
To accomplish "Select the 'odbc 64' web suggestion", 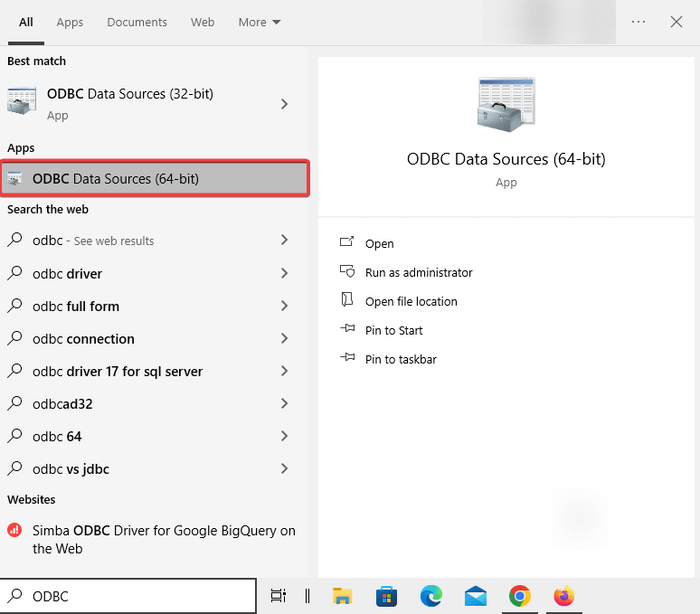I will pyautogui.click(x=154, y=436).
